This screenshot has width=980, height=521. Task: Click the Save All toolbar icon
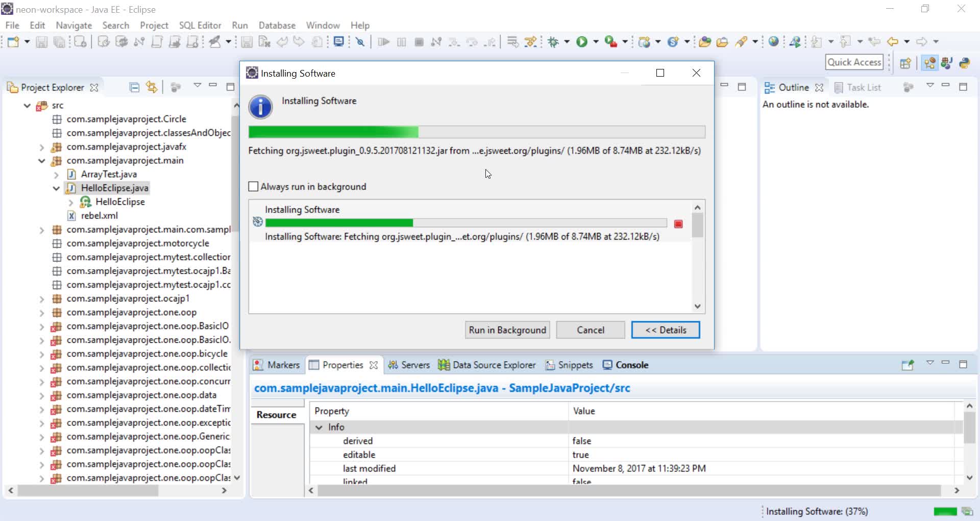[60, 42]
